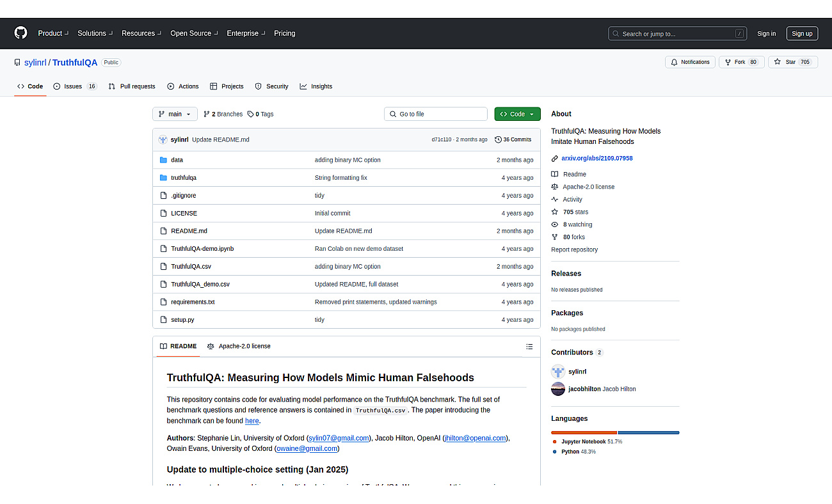This screenshot has width=832, height=504.
Task: Click the branch icon beside 2 Branches
Action: pos(207,114)
